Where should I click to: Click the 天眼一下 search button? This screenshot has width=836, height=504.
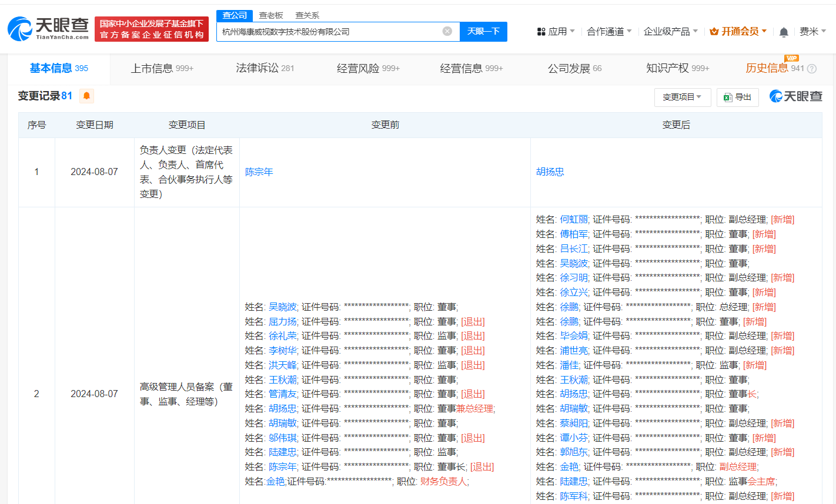point(483,32)
